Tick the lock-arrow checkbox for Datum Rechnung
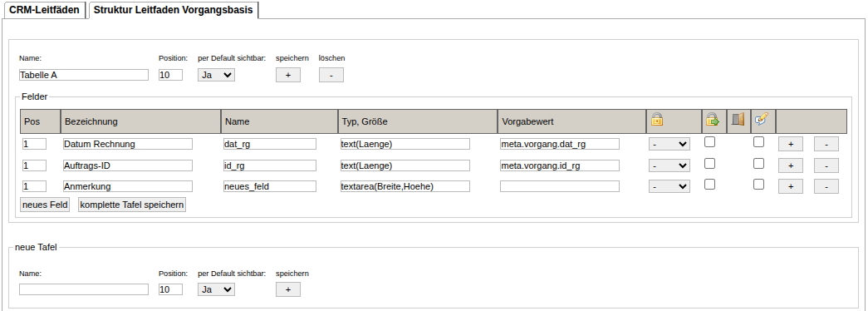 [709, 142]
